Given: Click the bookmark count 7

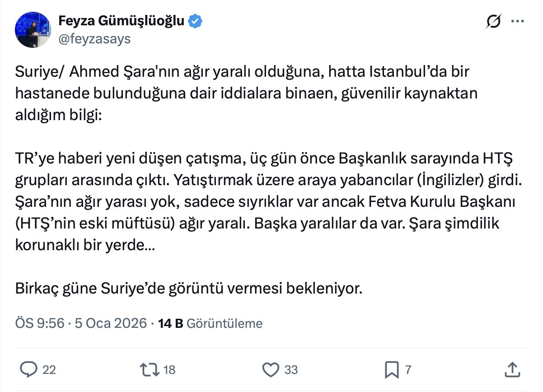Looking at the screenshot, I should (x=408, y=370).
